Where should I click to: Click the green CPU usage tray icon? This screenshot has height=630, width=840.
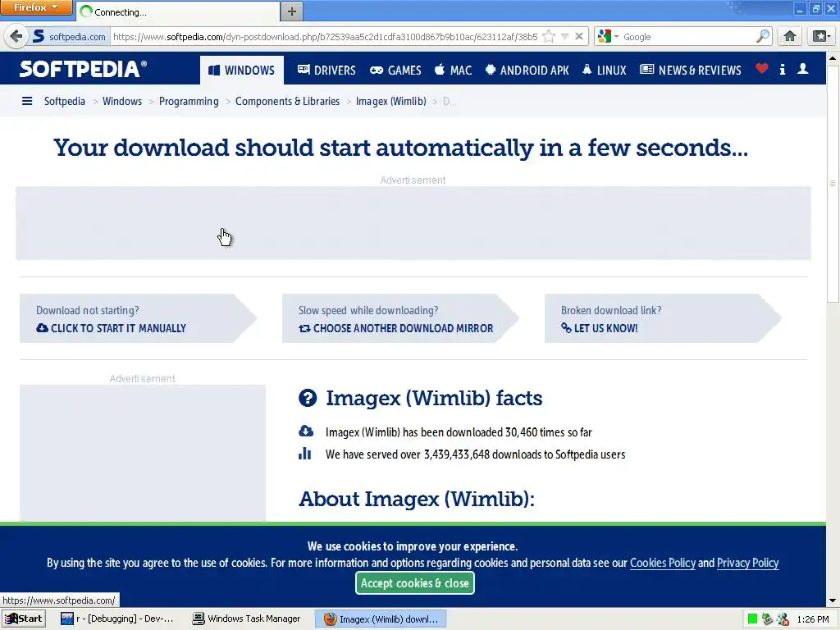pyautogui.click(x=753, y=619)
